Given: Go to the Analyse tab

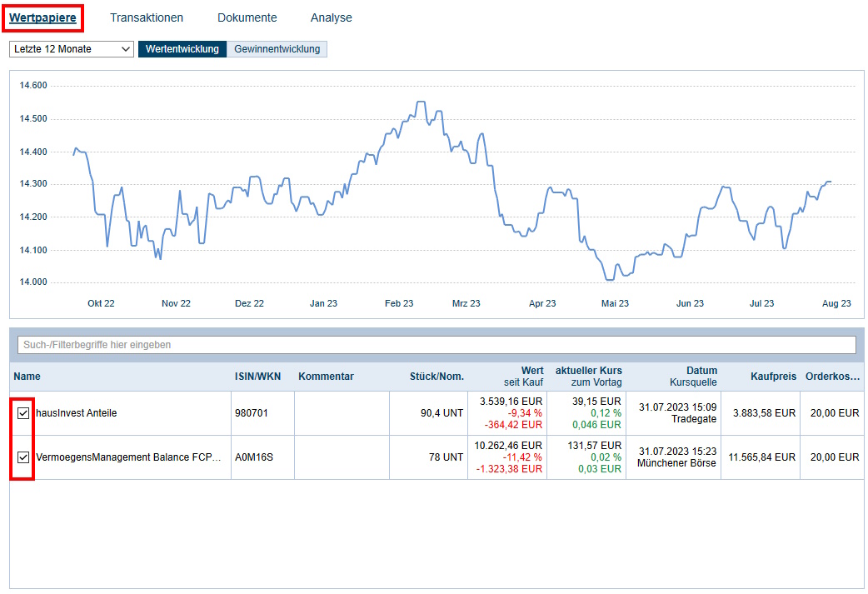Looking at the screenshot, I should tap(331, 17).
